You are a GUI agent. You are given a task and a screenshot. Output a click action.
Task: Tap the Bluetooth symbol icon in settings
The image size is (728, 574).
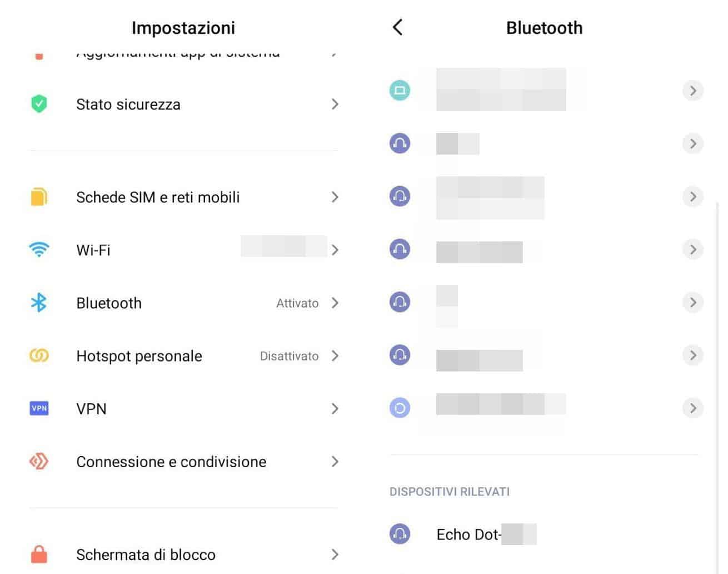pos(39,303)
